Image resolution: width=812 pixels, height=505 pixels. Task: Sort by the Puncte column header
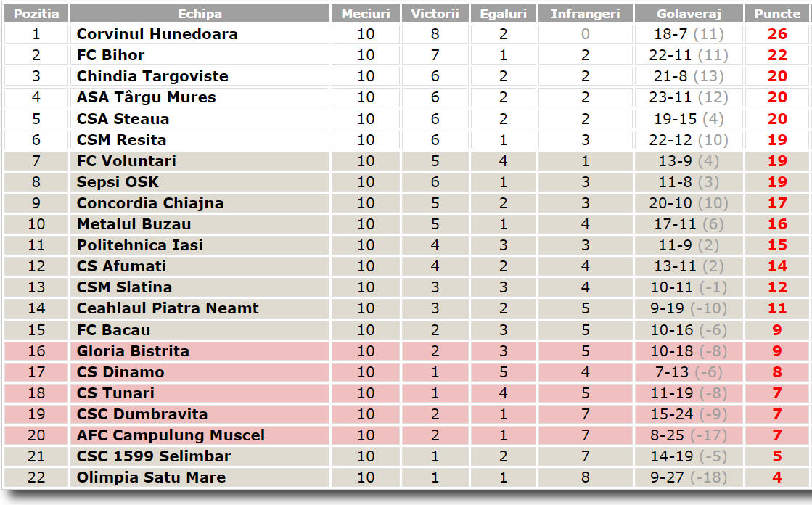tap(777, 14)
